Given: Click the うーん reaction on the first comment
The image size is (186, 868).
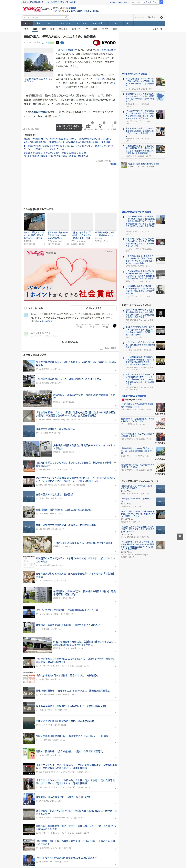Looking at the screenshot, I should pos(103,326).
